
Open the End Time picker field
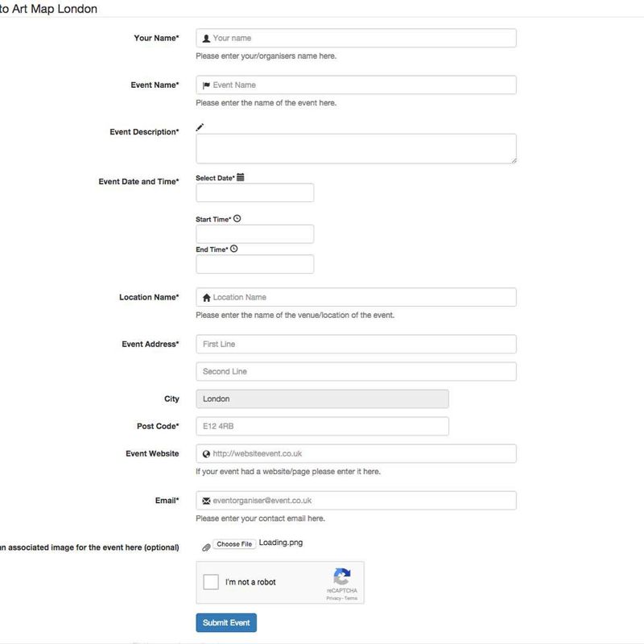254,265
